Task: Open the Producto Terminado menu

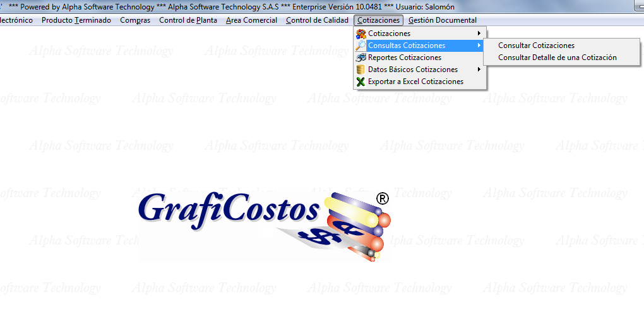Action: (76, 20)
